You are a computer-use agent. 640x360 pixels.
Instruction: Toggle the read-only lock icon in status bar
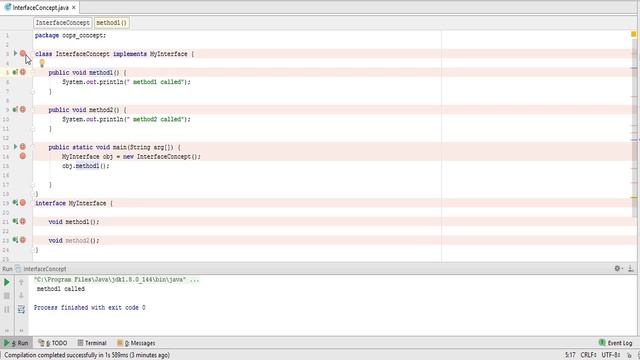tap(629, 355)
